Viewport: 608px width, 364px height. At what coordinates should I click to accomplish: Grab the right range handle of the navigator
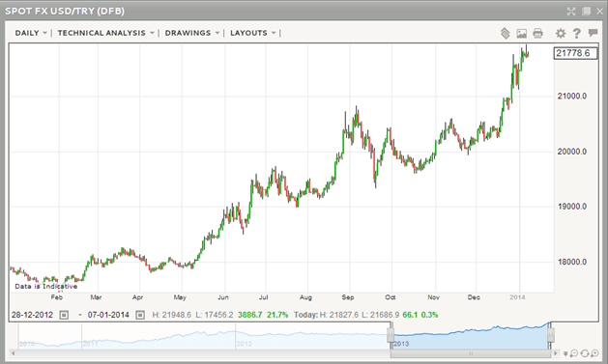coord(551,334)
